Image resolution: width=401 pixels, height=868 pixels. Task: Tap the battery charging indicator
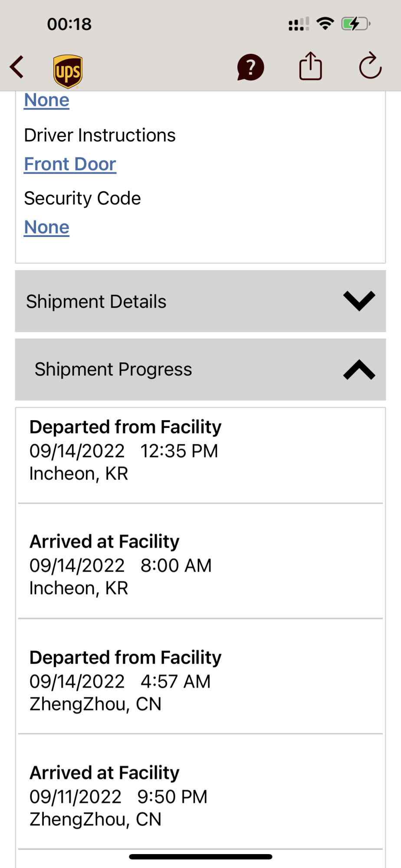355,23
